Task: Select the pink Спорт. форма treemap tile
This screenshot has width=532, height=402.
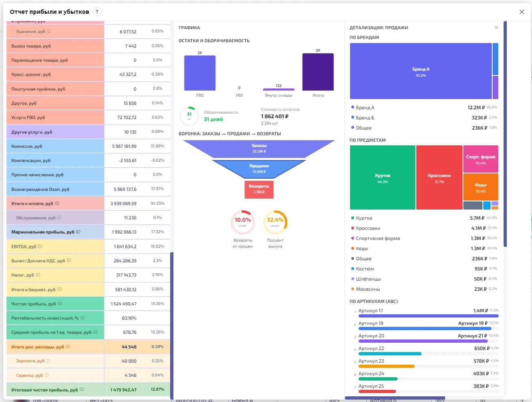Action: pyautogui.click(x=481, y=159)
